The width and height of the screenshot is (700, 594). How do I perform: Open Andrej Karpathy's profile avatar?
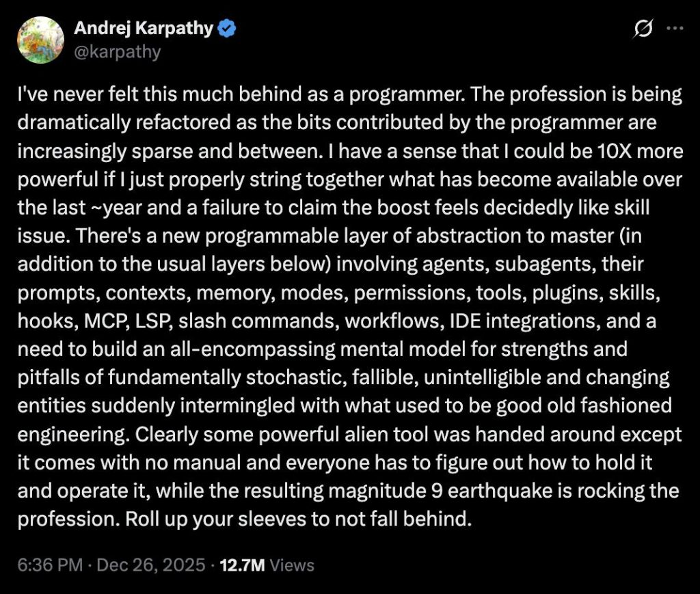[41, 40]
